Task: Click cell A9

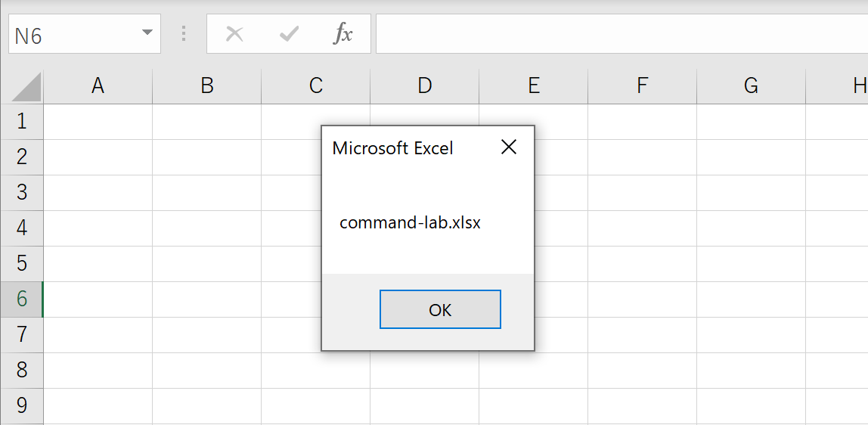Action: coord(98,405)
